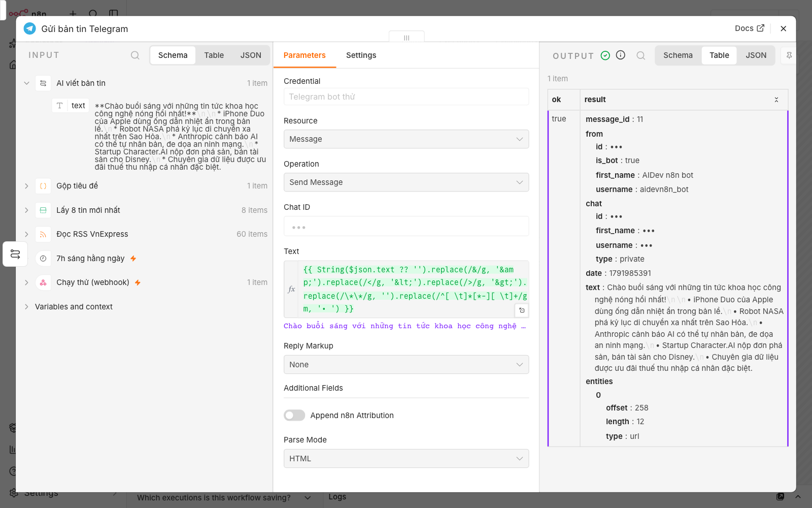This screenshot has width=812, height=508.
Task: Click the Chat ID input field
Action: coord(406,227)
